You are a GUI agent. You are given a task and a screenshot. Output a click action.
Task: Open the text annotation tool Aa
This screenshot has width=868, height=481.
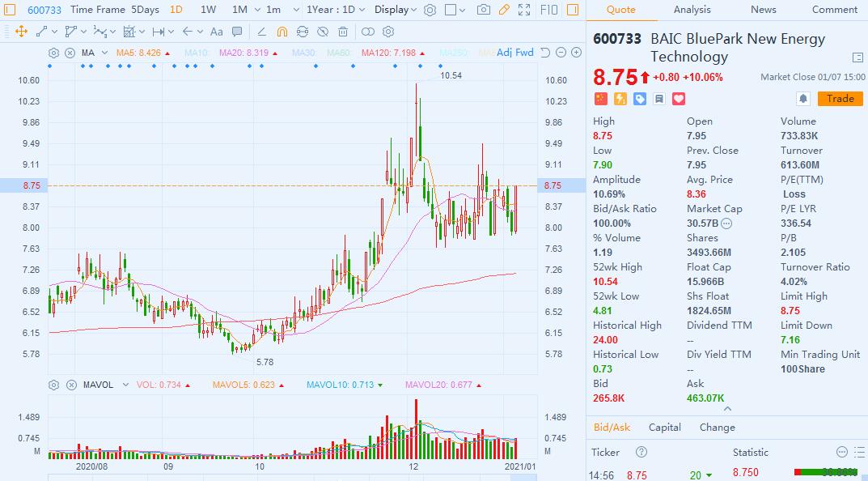216,32
